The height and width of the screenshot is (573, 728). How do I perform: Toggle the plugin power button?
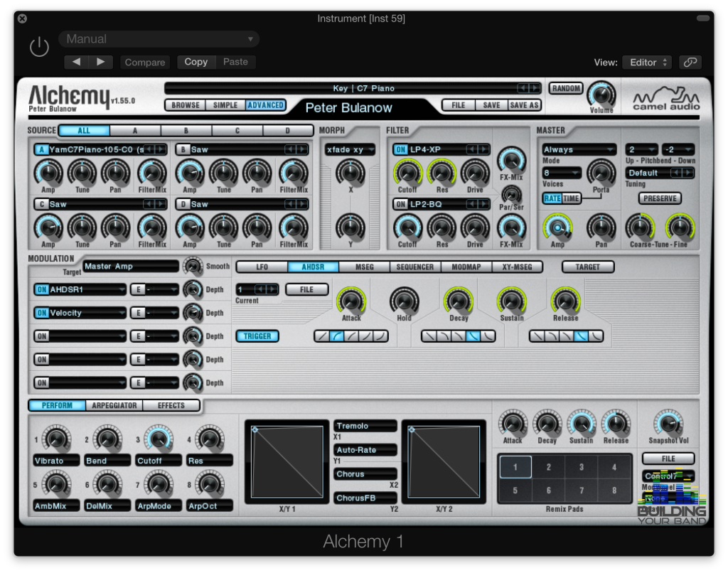click(39, 47)
